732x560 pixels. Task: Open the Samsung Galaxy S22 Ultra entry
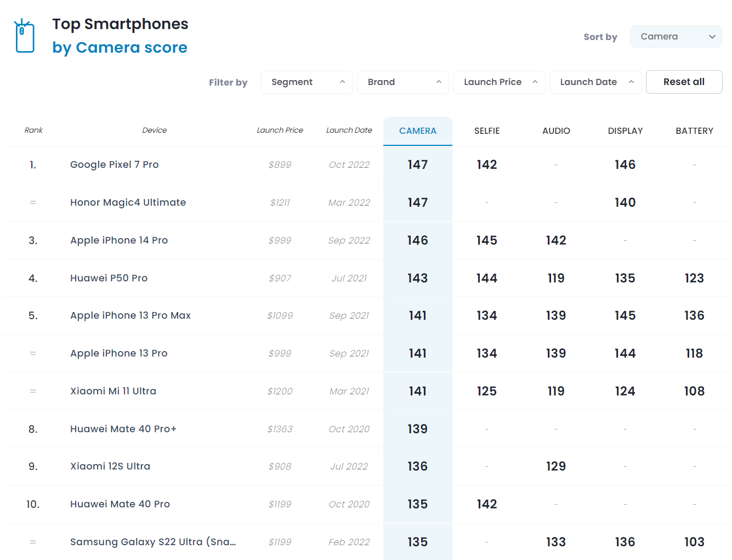pyautogui.click(x=153, y=542)
